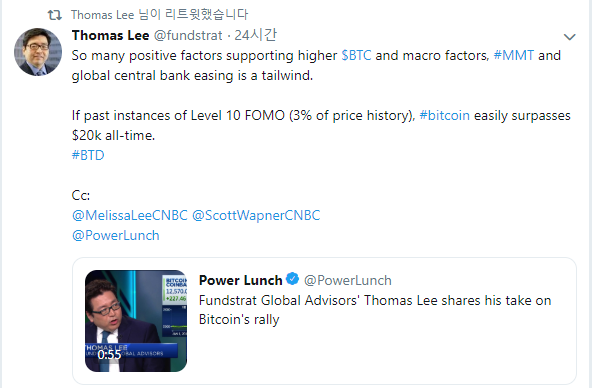Open the $BTC cashtag link

[356, 55]
